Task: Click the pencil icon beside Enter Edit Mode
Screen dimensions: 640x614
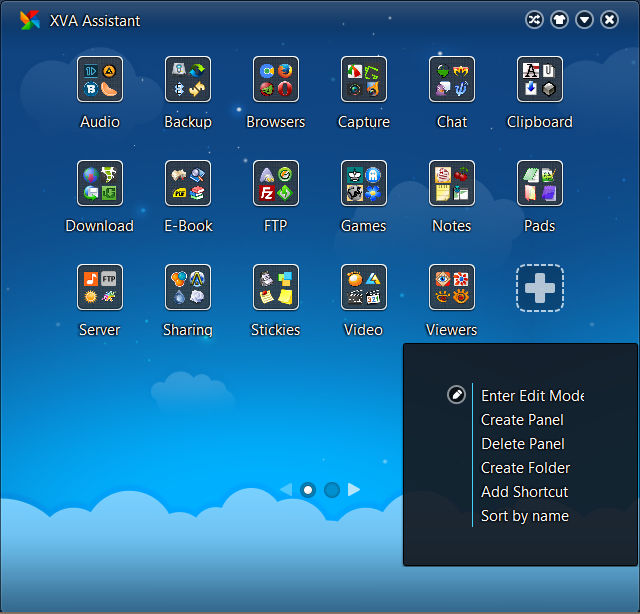Action: (x=456, y=395)
